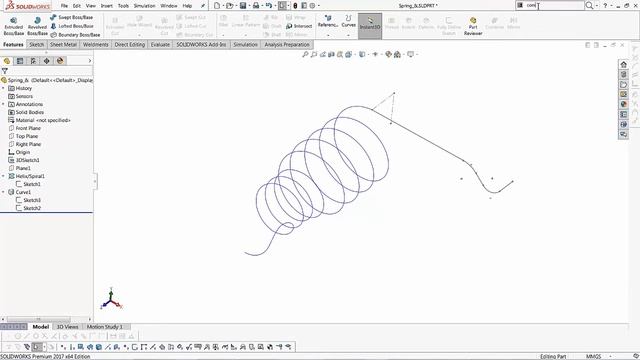Collapse the Curve1 node
This screenshot has height=360, width=640.
tap(3, 192)
